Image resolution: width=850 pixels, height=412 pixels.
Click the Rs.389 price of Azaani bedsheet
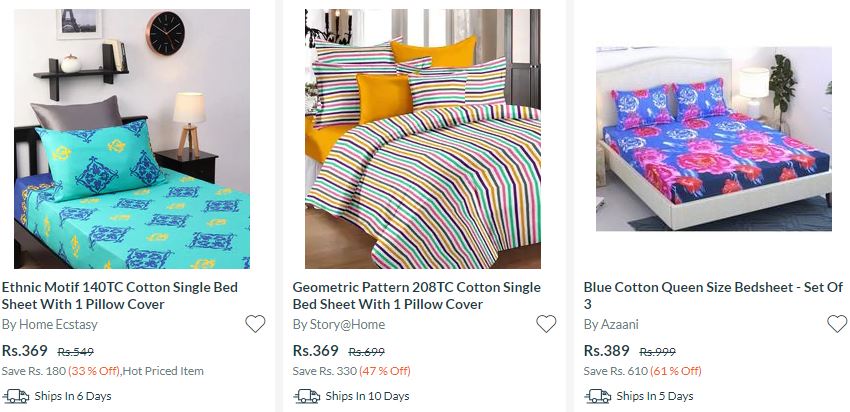click(x=607, y=351)
